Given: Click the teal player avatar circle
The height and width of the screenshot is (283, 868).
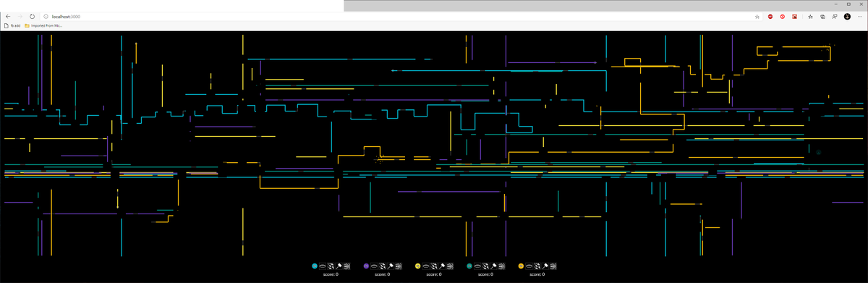Looking at the screenshot, I should 469,266.
